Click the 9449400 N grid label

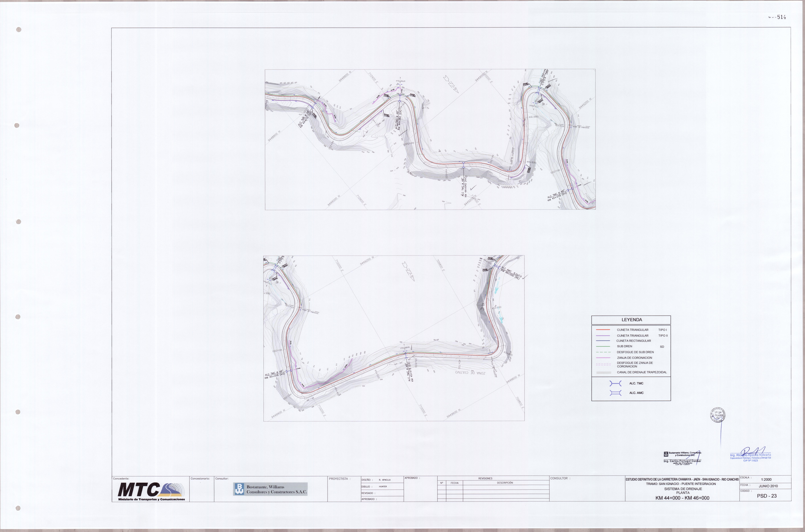278,414
